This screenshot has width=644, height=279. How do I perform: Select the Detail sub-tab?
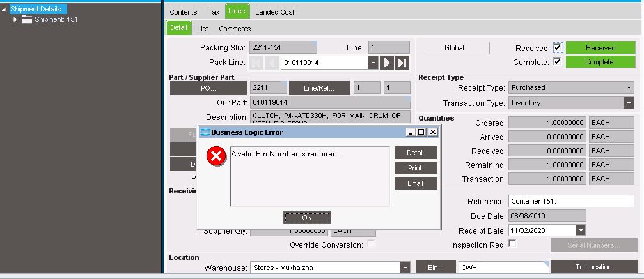click(178, 28)
